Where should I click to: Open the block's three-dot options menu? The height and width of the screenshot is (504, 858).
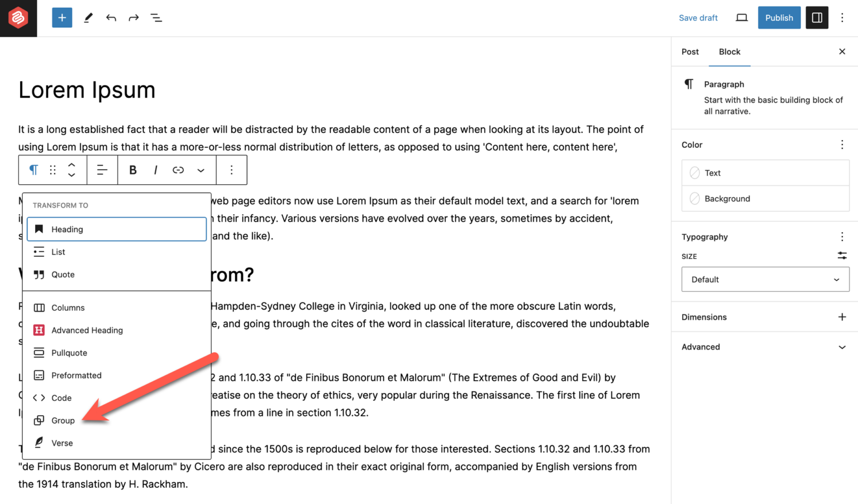232,170
